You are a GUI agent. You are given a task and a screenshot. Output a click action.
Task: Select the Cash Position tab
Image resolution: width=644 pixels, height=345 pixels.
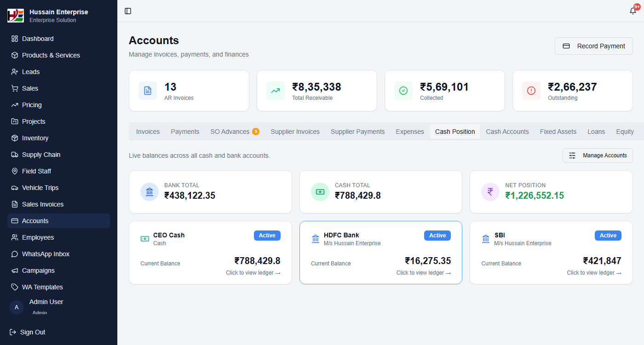(455, 132)
